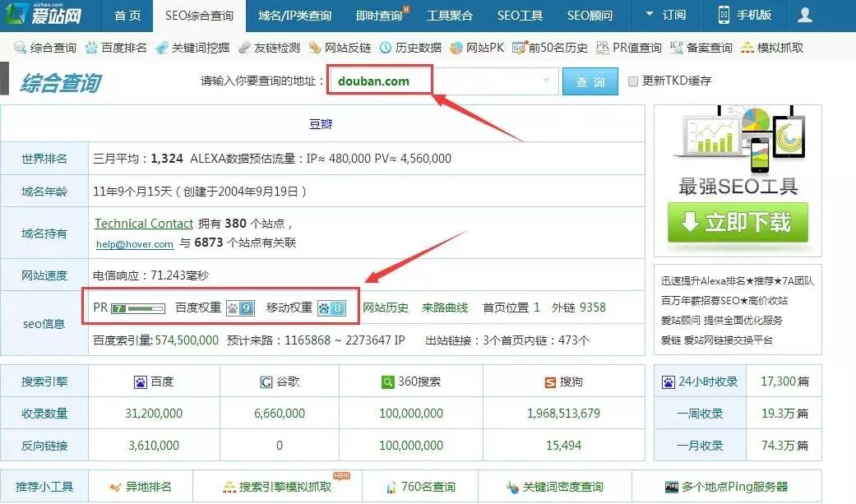
Task: Open the 百万年薪招募SEO ad link
Action: (724, 300)
